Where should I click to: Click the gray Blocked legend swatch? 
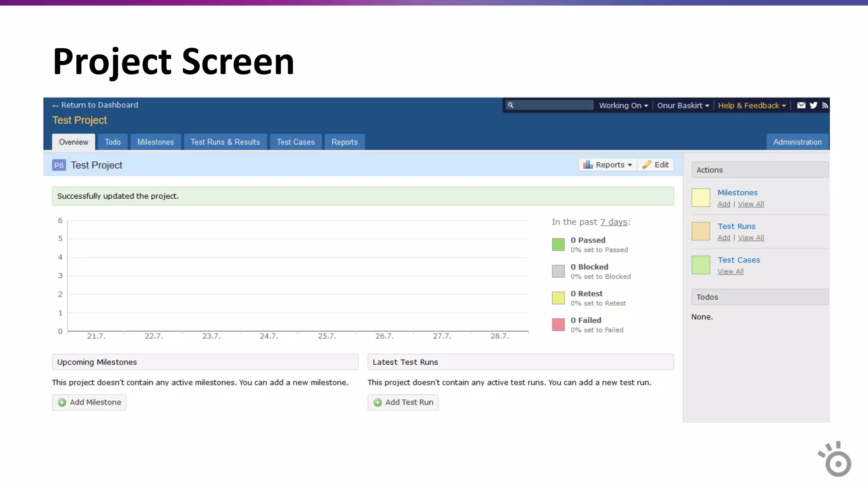tap(558, 271)
